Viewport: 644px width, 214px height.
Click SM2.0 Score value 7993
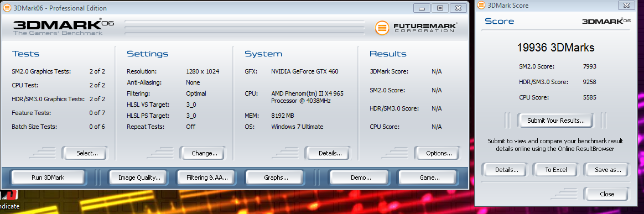[589, 66]
